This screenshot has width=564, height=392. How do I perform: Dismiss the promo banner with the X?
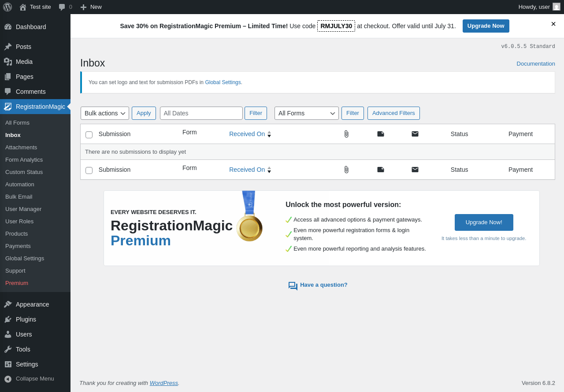point(553,24)
